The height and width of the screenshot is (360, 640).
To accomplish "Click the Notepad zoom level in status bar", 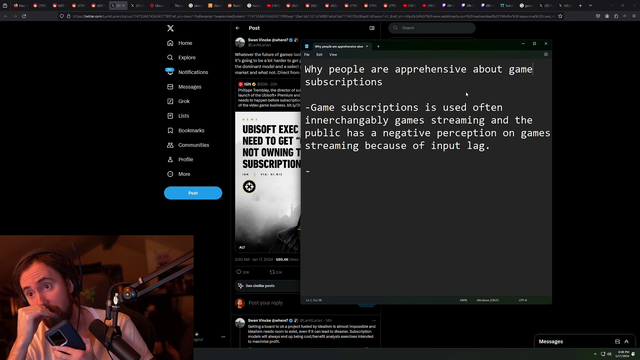I will click(463, 300).
